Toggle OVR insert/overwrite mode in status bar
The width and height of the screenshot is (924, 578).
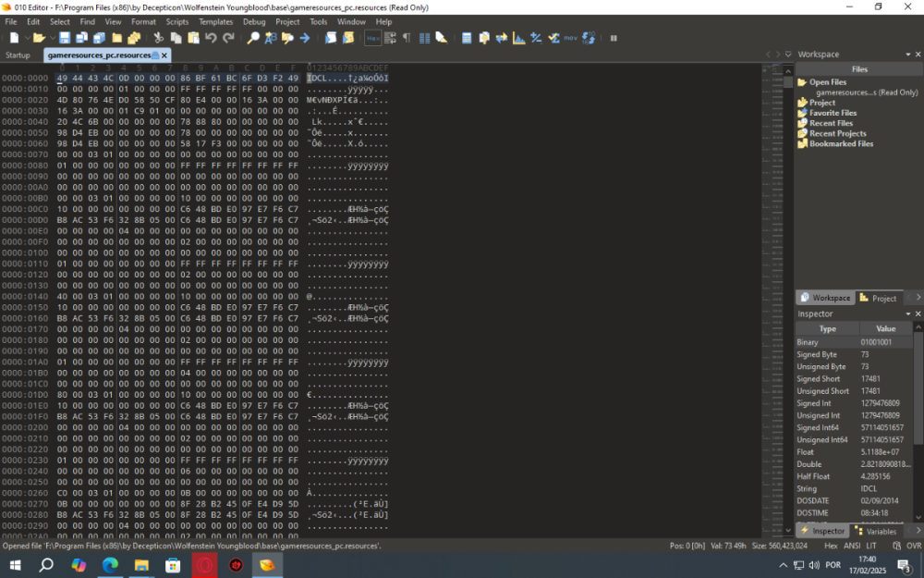[914, 546]
